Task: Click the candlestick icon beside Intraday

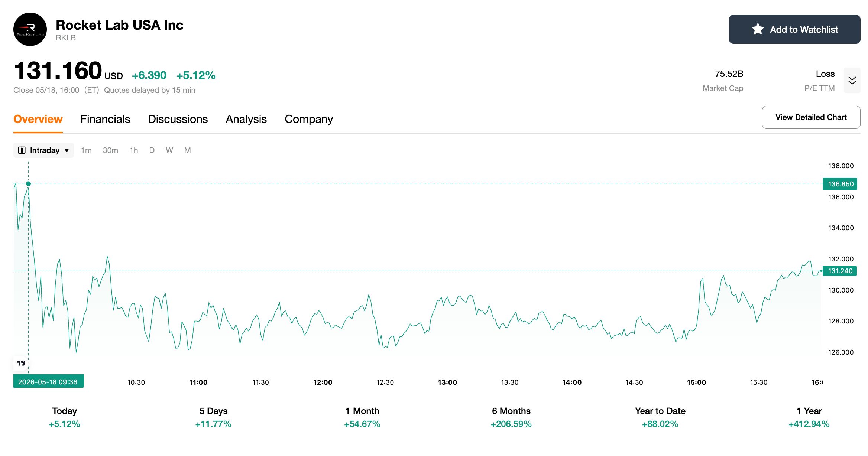Action: (x=22, y=150)
